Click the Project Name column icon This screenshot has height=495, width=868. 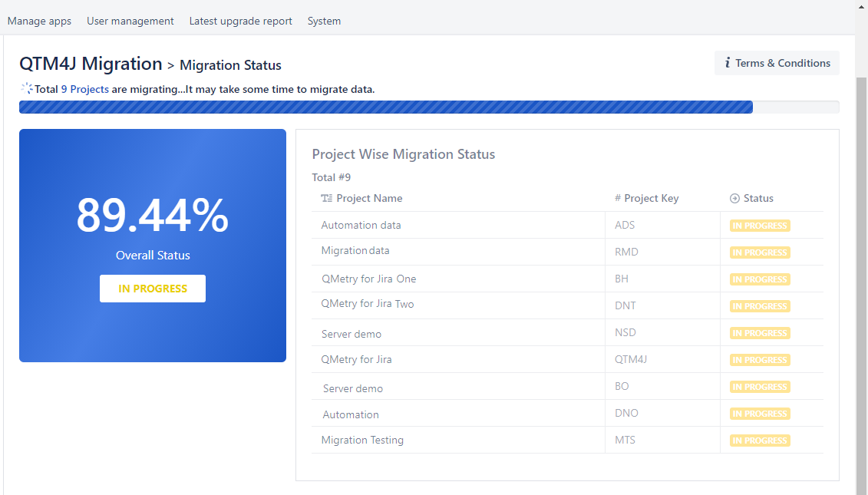327,198
